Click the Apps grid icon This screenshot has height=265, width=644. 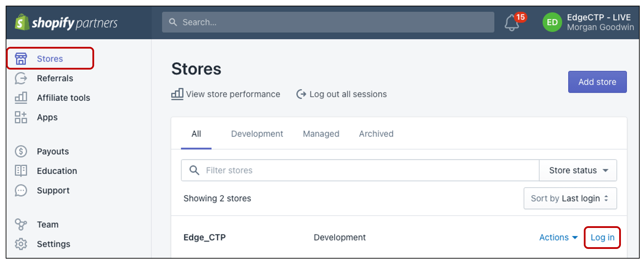[21, 117]
